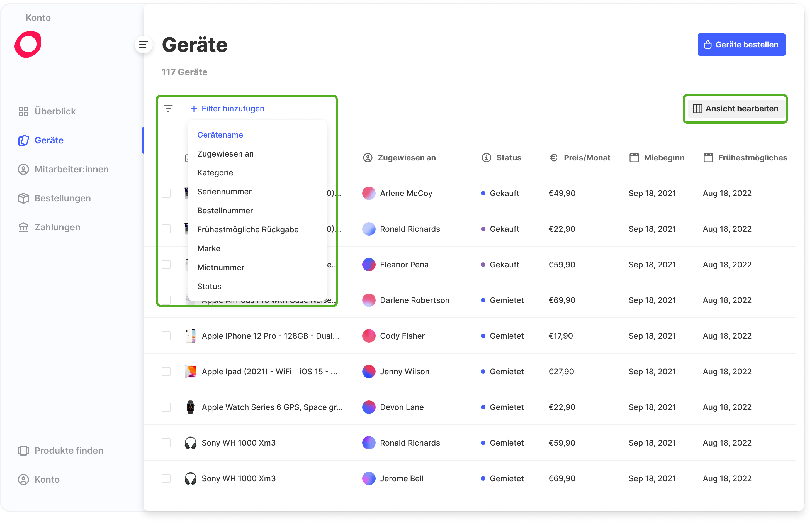
Task: Open Apple Ipad (2021) device name
Action: 270,372
